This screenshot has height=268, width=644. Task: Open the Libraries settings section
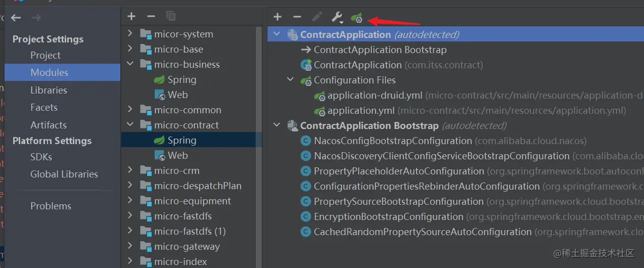click(49, 90)
